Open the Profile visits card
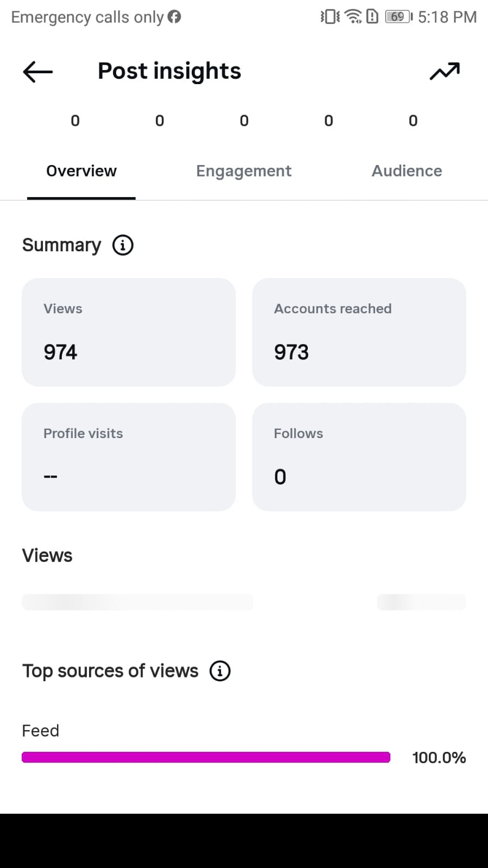This screenshot has width=488, height=868. tap(129, 457)
